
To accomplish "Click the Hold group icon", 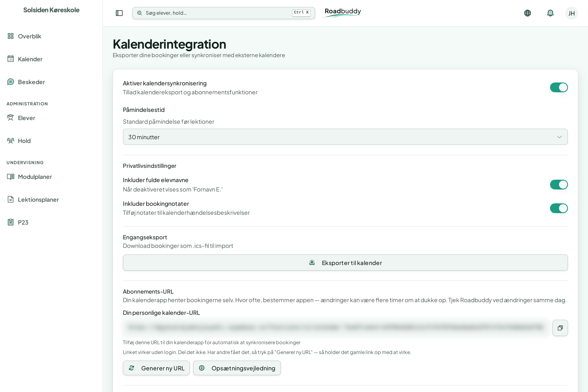I will 10,140.
